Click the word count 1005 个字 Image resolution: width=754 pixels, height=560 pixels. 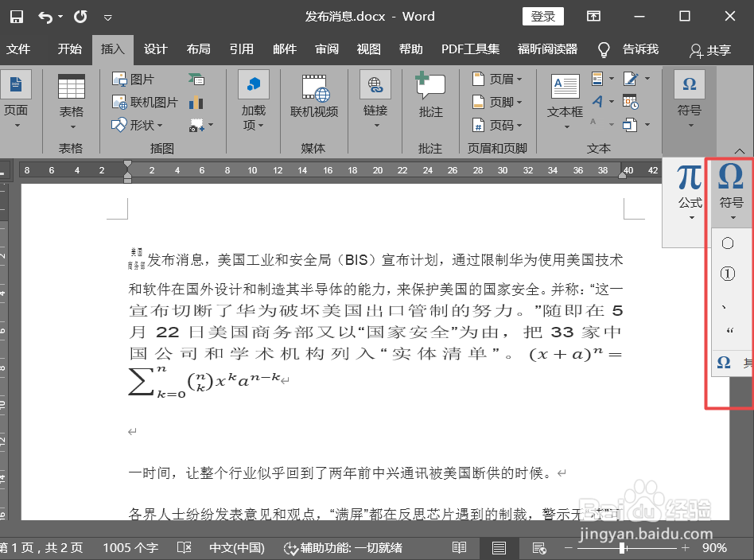tap(130, 548)
